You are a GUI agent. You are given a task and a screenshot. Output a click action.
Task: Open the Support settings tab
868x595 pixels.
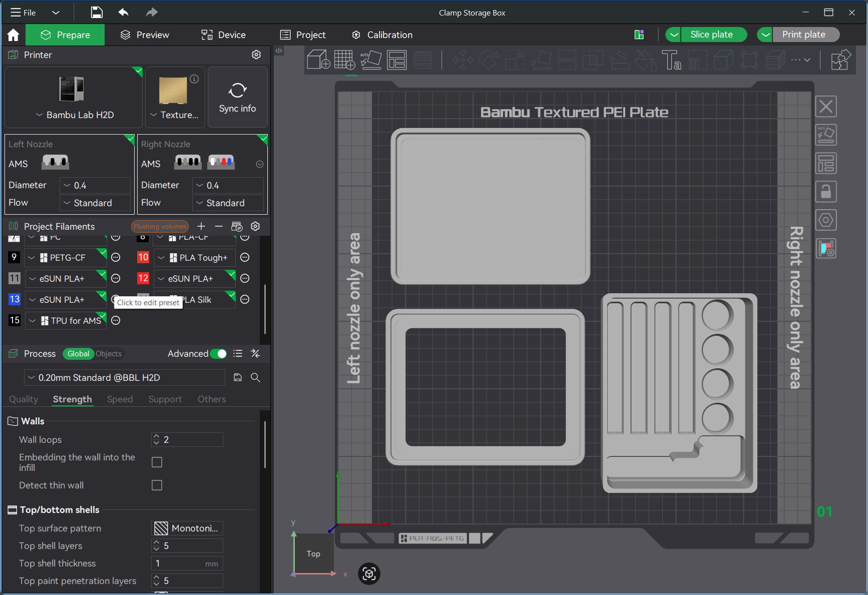tap(165, 399)
